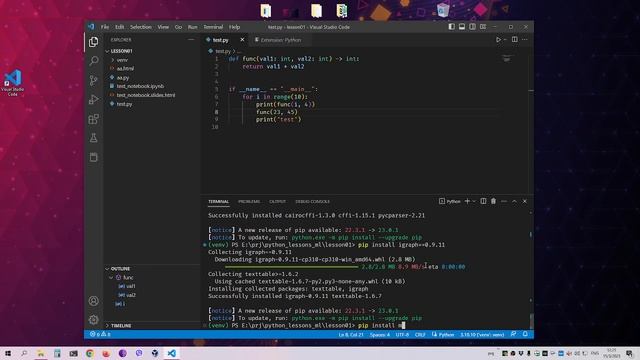Screen dimensions: 640x360
Task: Open the VS Code taskbar icon
Action: (171, 353)
